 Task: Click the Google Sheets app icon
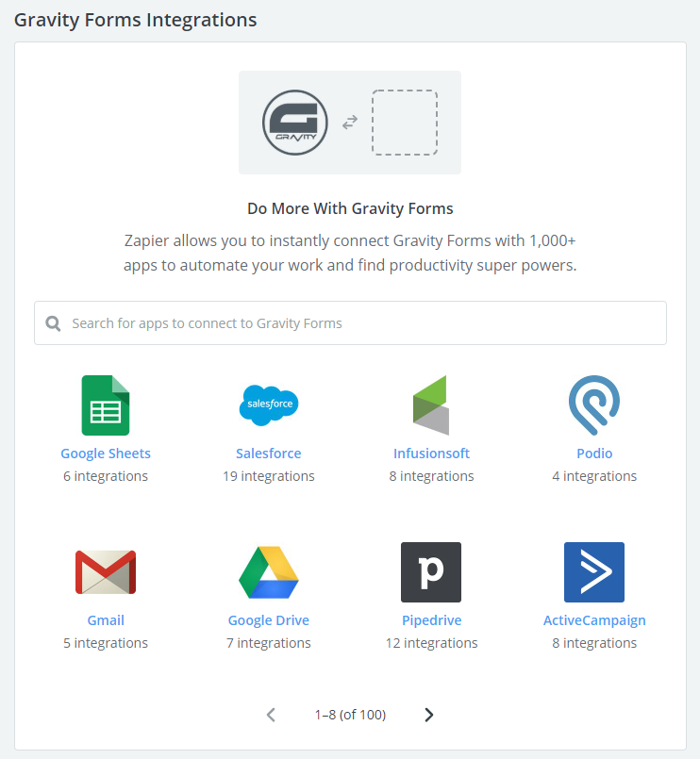[x=106, y=405]
